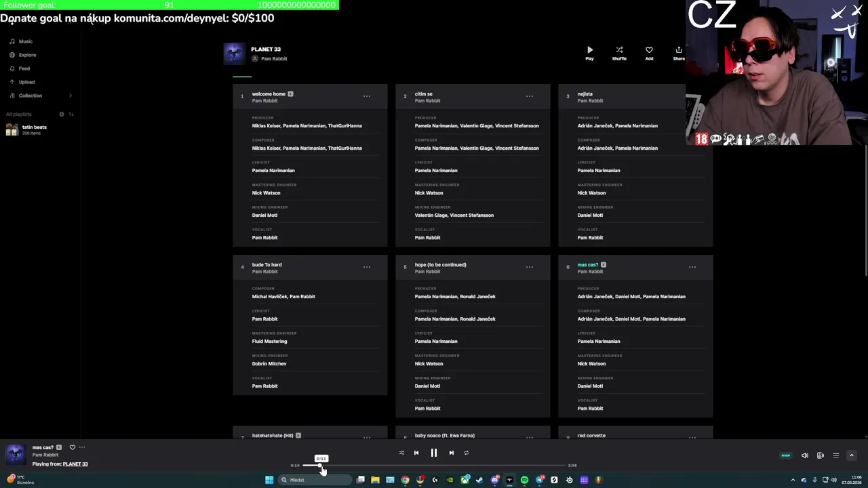Click Pam Rabbit artist in player bar
Screen dimensions: 868x488
point(45,455)
